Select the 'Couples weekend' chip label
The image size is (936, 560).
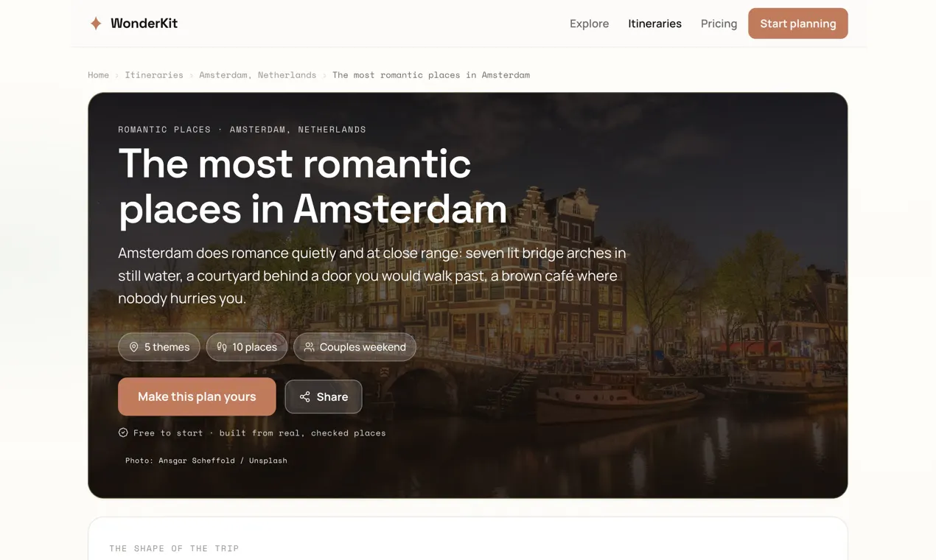click(363, 347)
